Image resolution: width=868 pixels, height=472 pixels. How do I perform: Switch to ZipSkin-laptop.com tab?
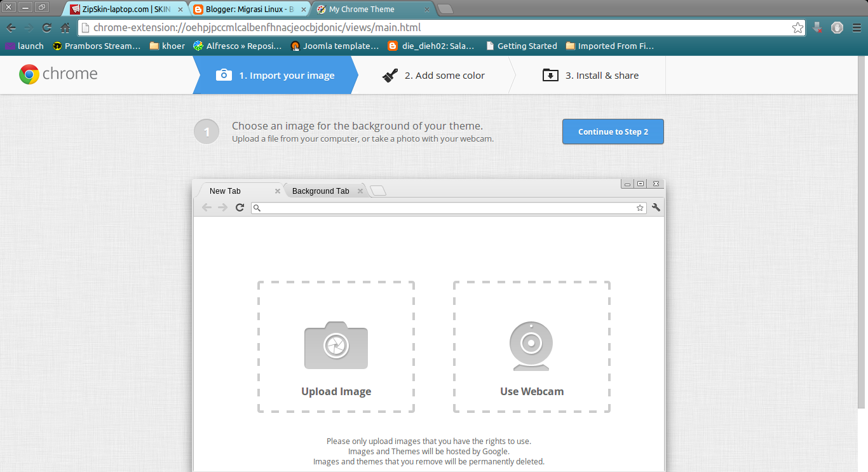click(126, 10)
